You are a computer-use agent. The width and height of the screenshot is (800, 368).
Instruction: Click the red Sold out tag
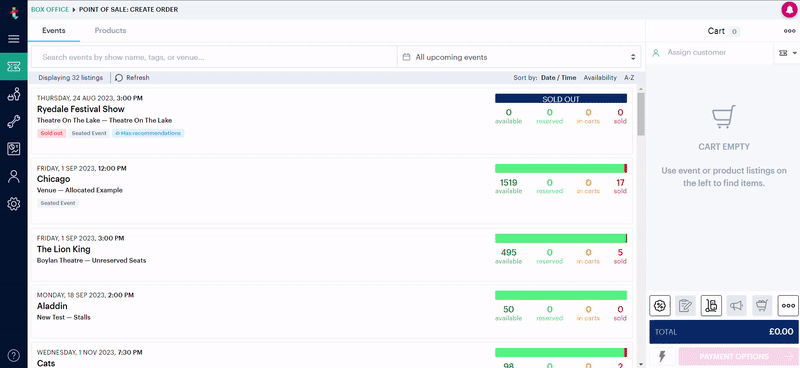coord(52,133)
